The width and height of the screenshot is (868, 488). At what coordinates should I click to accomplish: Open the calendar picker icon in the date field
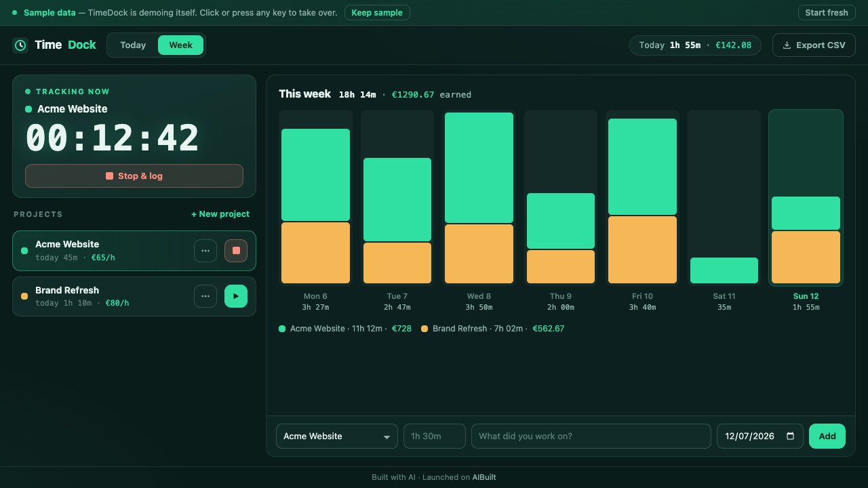click(x=790, y=436)
